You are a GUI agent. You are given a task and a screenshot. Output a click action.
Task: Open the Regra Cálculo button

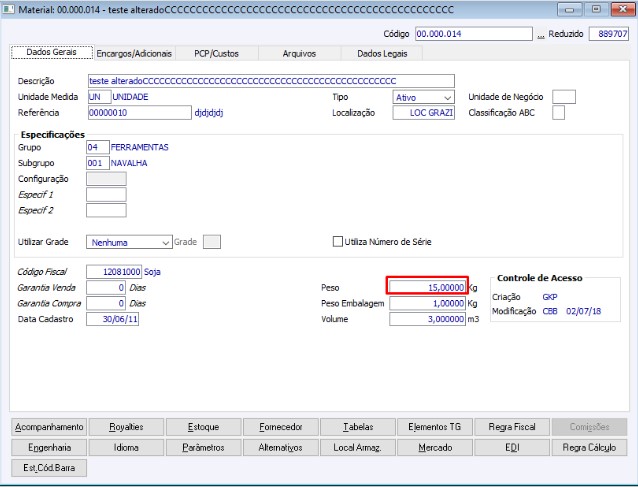pos(589,448)
